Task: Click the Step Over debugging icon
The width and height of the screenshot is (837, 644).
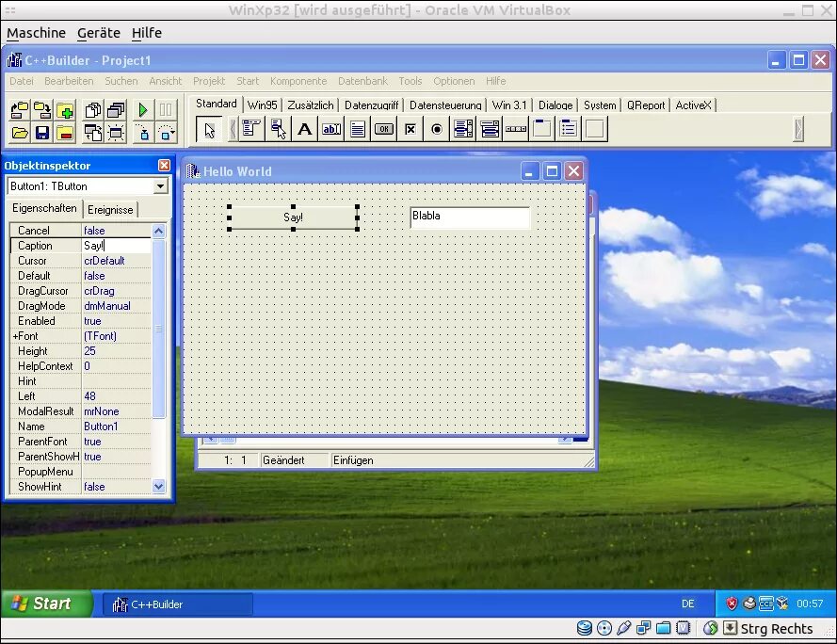Action: point(166,133)
